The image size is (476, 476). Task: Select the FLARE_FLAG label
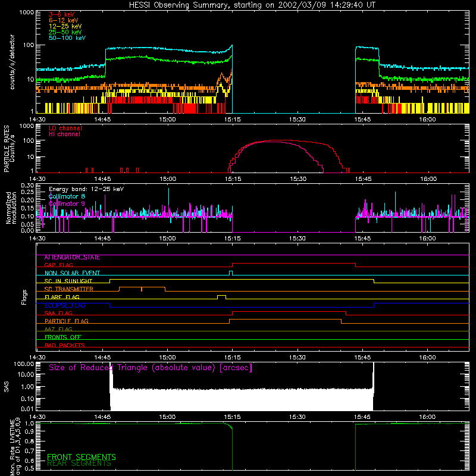pos(62,297)
